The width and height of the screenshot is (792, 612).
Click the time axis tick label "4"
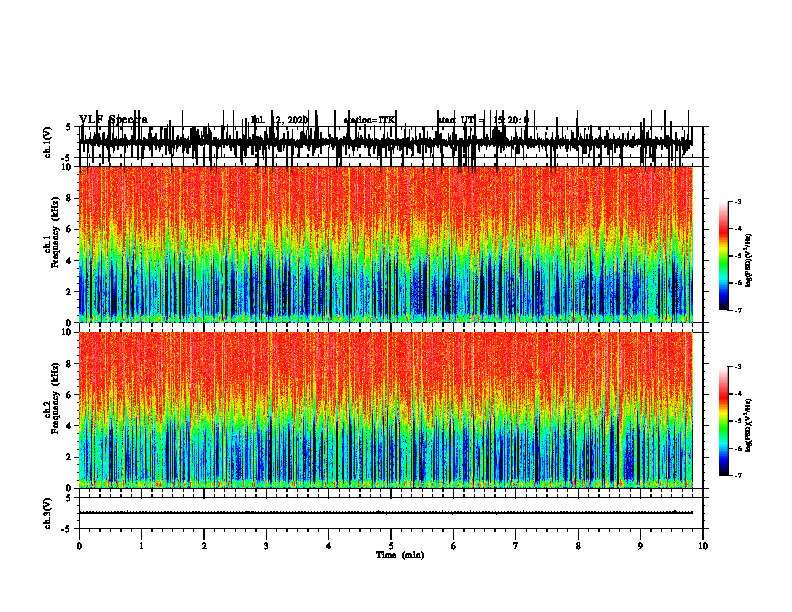329,546
